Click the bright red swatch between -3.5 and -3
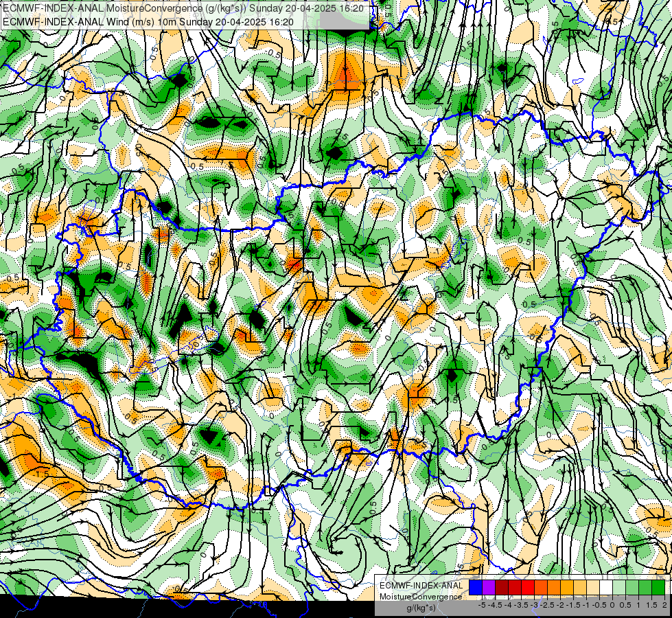672x618 pixels. click(x=528, y=588)
